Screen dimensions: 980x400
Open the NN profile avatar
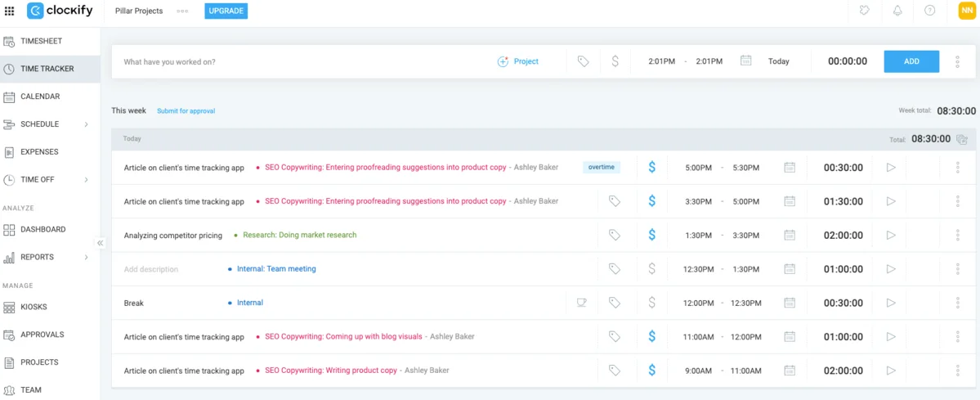(x=967, y=11)
